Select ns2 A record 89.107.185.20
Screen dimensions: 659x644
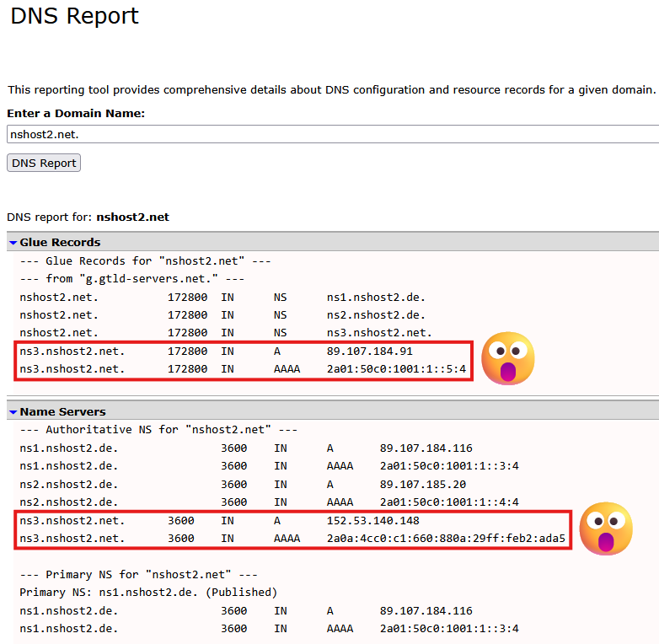pyautogui.click(x=423, y=484)
